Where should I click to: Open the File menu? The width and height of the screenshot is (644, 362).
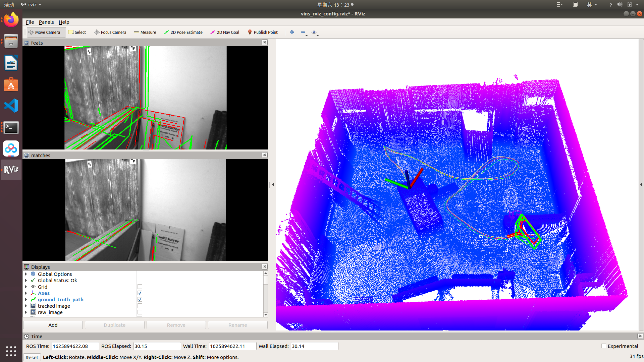click(x=30, y=22)
